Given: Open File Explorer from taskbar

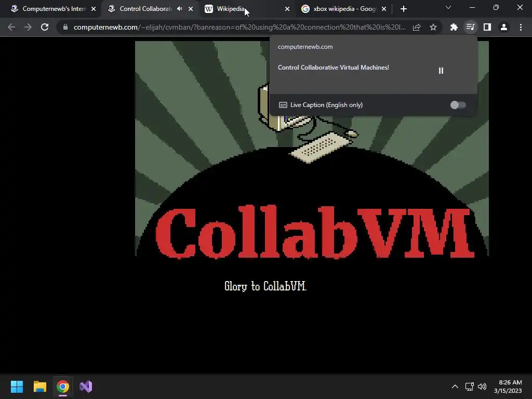Looking at the screenshot, I should tap(39, 387).
